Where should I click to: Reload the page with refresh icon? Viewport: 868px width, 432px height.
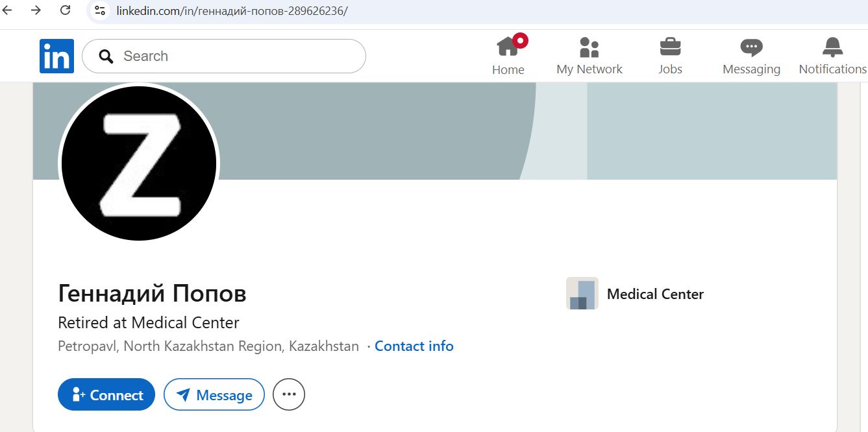click(x=65, y=10)
